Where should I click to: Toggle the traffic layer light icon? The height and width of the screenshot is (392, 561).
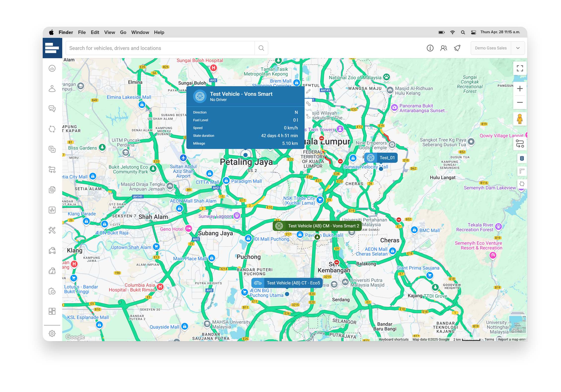522,158
